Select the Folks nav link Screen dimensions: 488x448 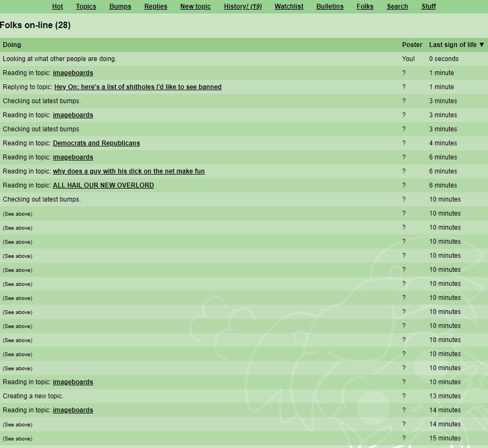tap(365, 6)
